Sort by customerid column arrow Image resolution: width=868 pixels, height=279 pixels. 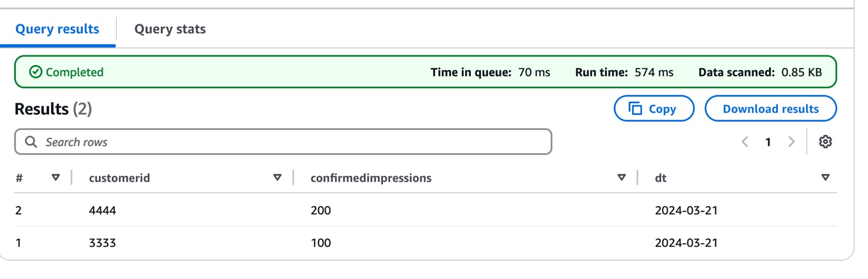pos(277,177)
